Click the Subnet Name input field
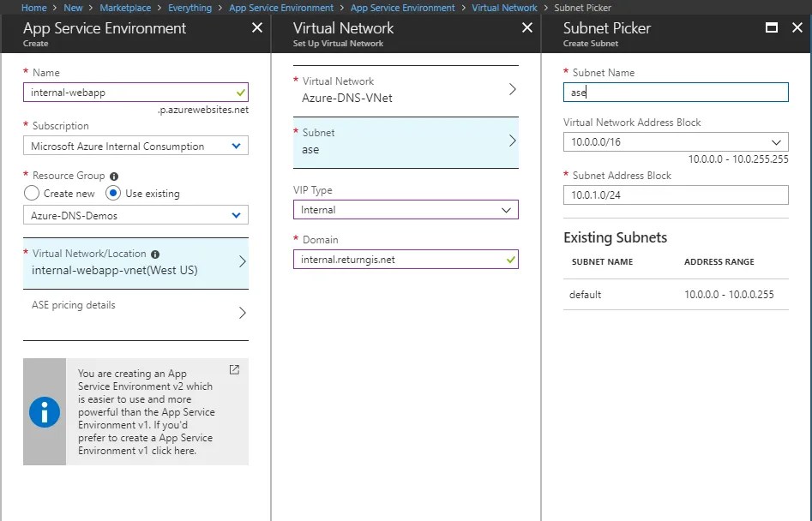812x521 pixels. pyautogui.click(x=676, y=93)
